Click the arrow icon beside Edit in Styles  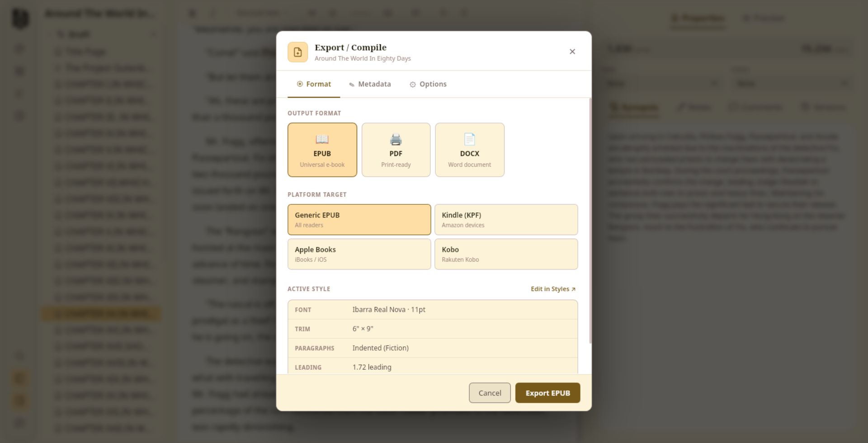coord(574,289)
